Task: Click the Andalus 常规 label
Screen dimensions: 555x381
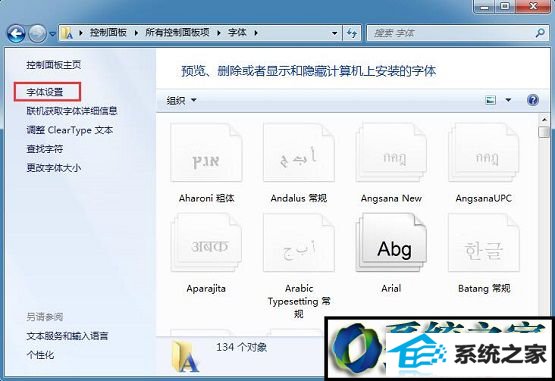Action: [x=299, y=198]
